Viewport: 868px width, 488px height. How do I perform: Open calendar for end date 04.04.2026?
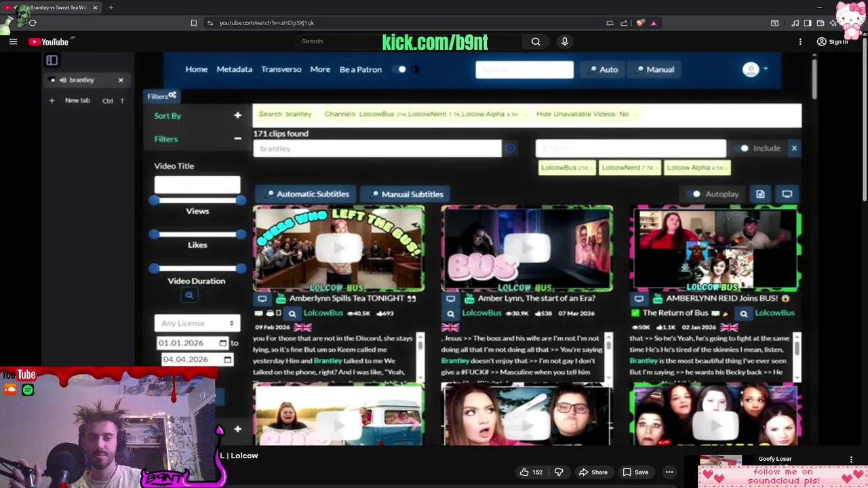point(227,360)
